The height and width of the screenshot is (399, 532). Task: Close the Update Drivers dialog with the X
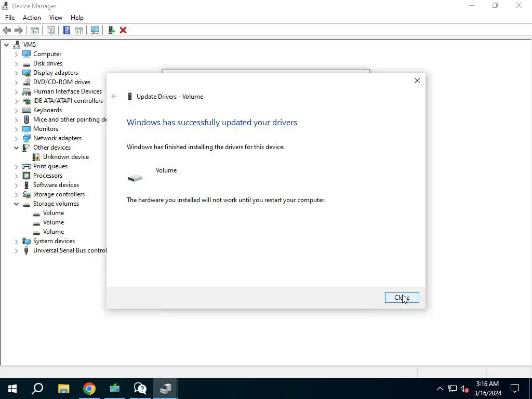tap(417, 81)
